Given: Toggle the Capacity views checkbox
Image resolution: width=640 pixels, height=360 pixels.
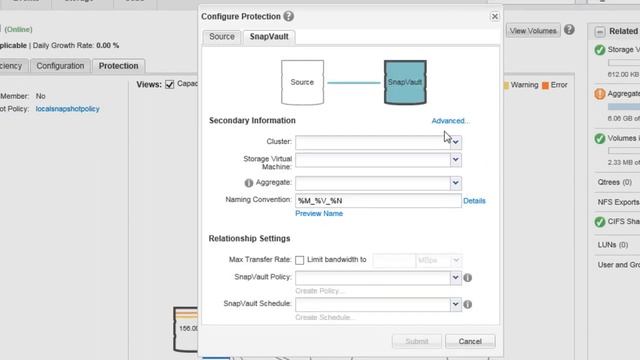Looking at the screenshot, I should pos(169,84).
